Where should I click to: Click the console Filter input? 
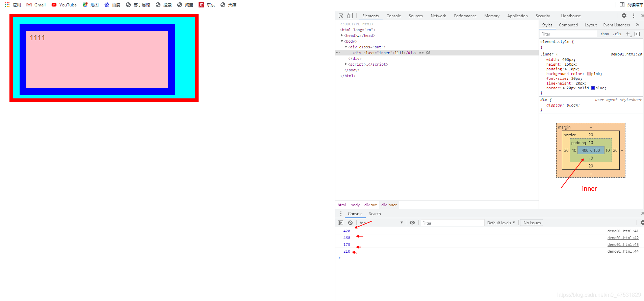tap(452, 223)
